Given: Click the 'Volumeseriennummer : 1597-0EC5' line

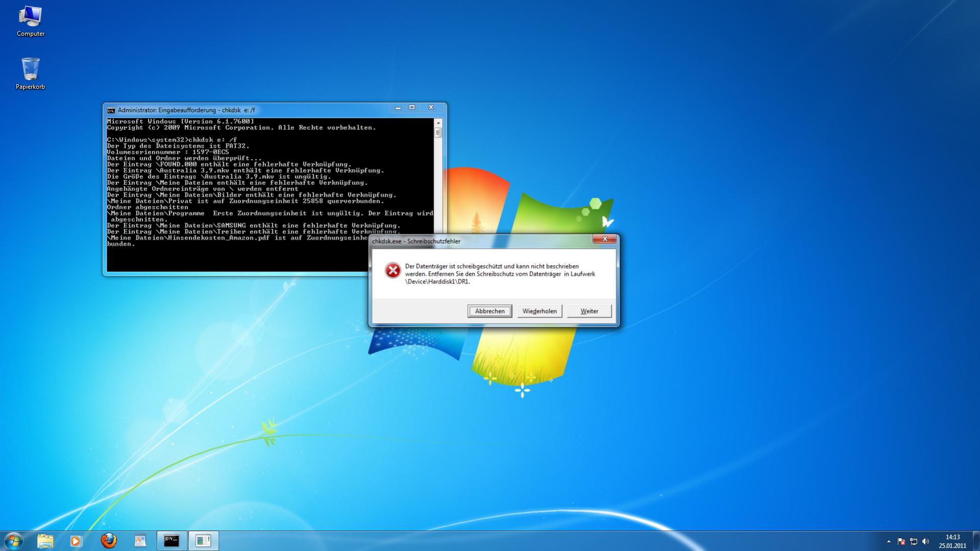Looking at the screenshot, I should [x=168, y=152].
